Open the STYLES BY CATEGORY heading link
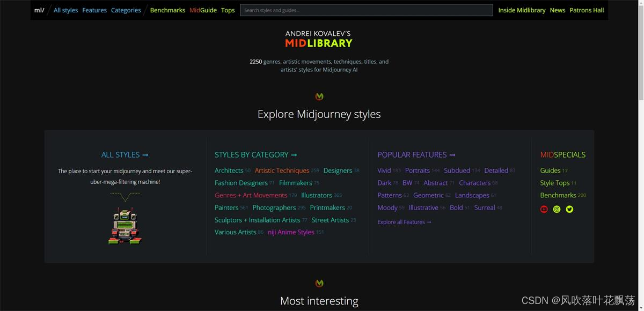 pyautogui.click(x=255, y=154)
